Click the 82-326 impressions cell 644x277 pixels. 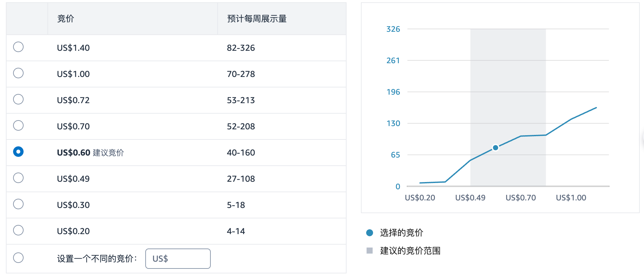[241, 48]
